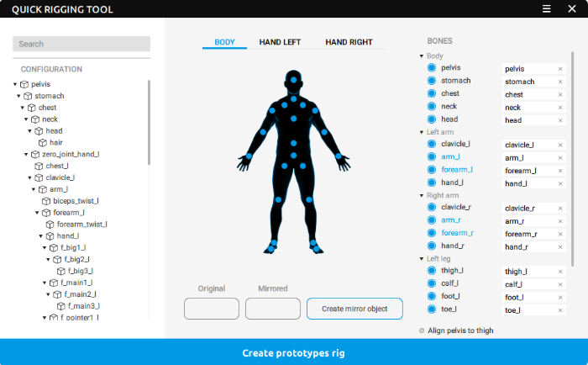
Task: Switch to the HAND LEFT tab
Action: point(281,42)
